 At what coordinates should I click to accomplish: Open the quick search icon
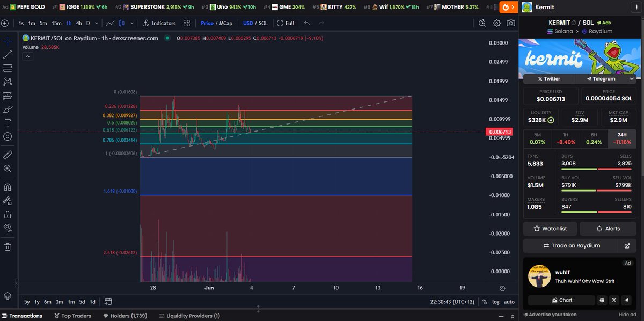[x=482, y=23]
